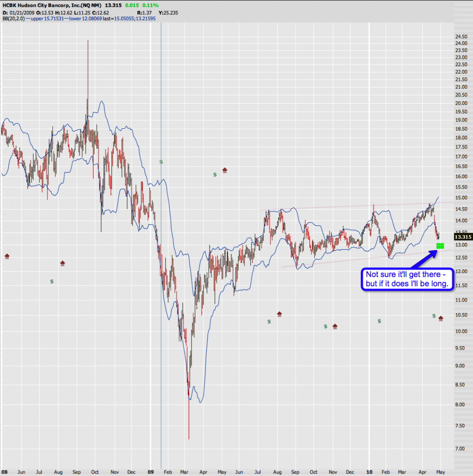
Task: Click the '09' year label on the time axis
Action: pos(150,471)
